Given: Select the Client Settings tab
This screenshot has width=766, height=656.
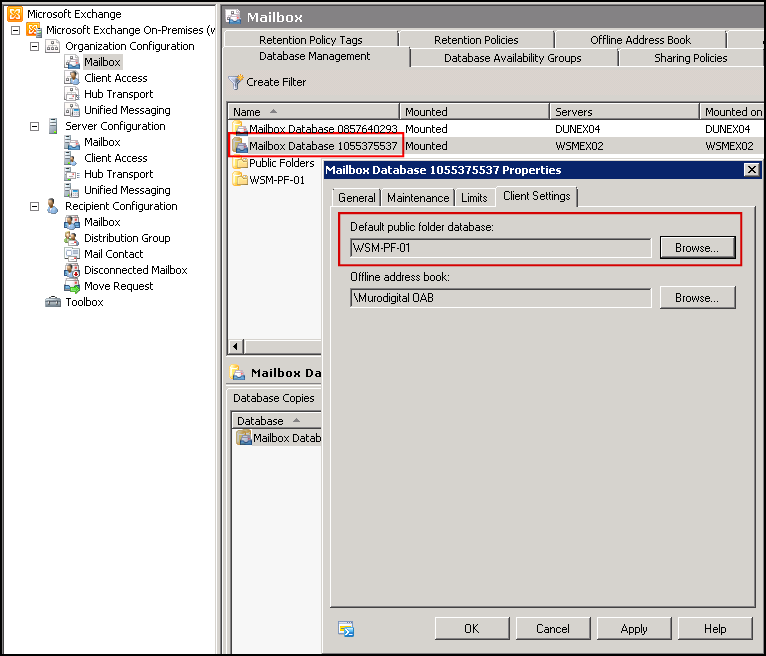Looking at the screenshot, I should pos(536,196).
